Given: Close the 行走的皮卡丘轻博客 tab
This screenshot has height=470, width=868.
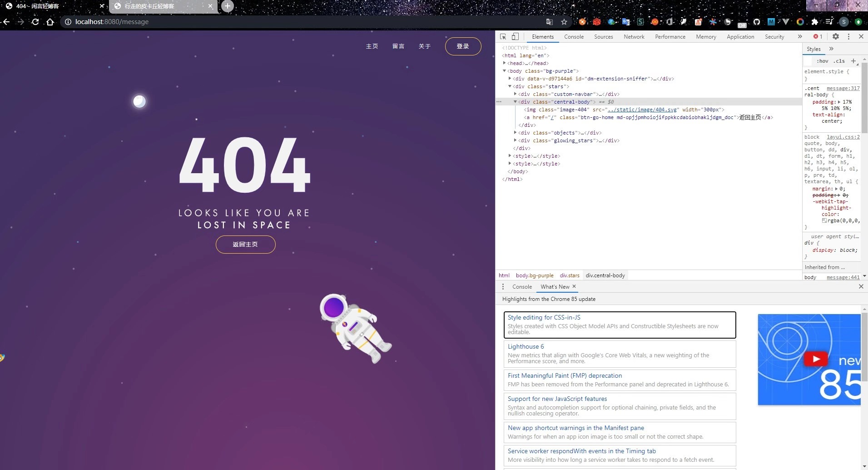Looking at the screenshot, I should [210, 6].
